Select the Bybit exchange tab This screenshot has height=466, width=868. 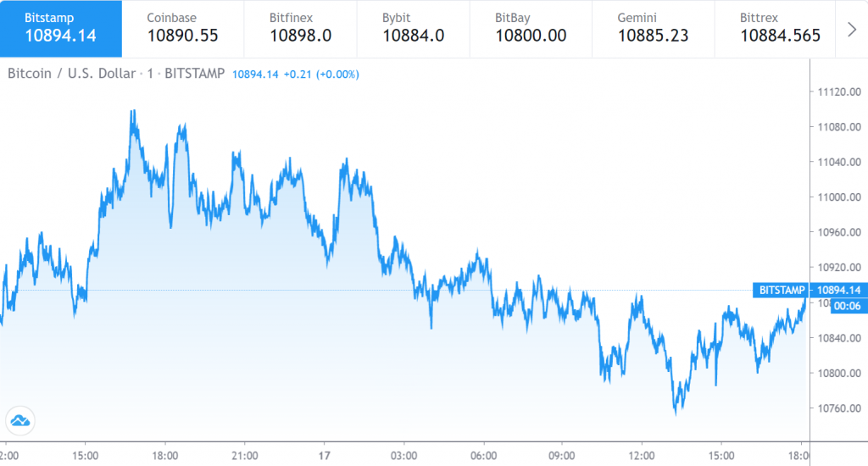[x=413, y=28]
